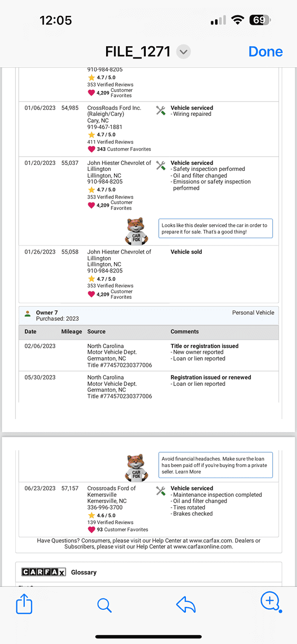Tap star rating 4.6 under Crossroads Ford Kernersville

[102, 515]
